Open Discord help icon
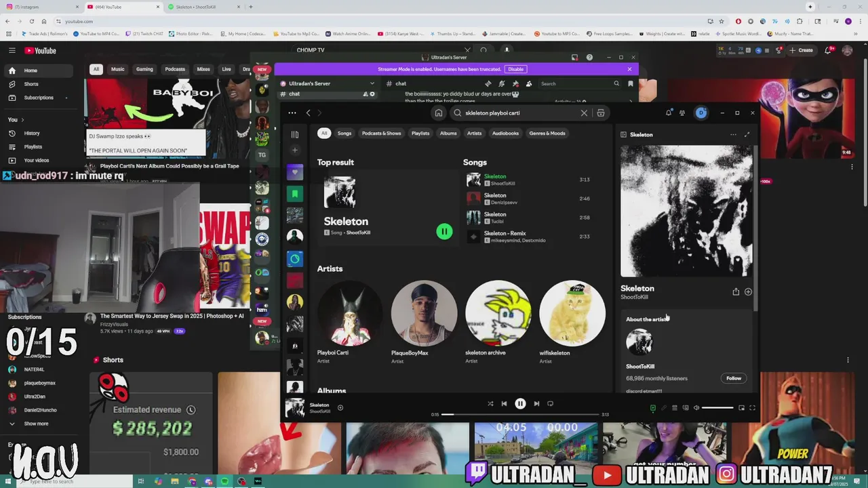Viewport: 868px width, 488px height. click(x=589, y=58)
